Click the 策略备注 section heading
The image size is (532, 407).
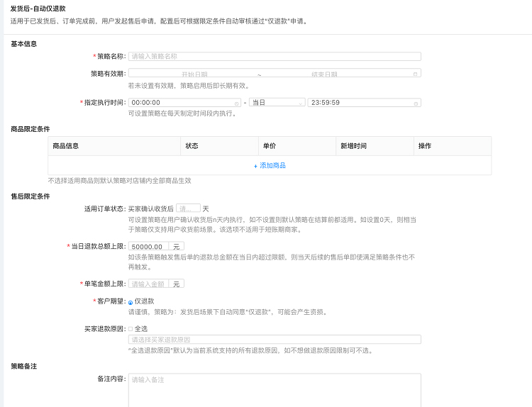23,366
